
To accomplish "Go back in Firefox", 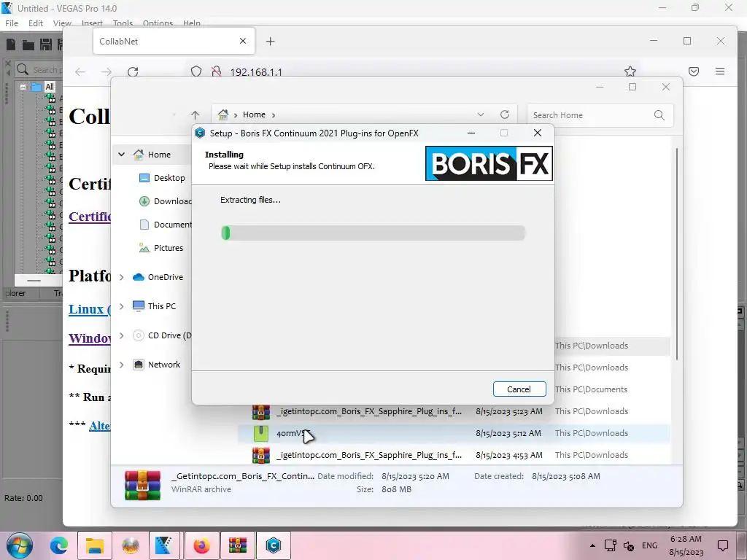I will click(x=80, y=71).
